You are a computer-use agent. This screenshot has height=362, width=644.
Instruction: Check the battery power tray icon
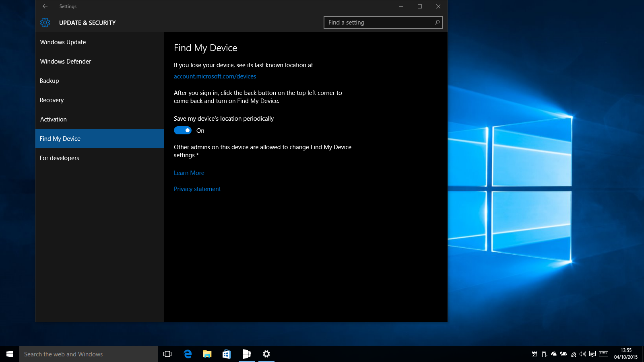pos(563,354)
